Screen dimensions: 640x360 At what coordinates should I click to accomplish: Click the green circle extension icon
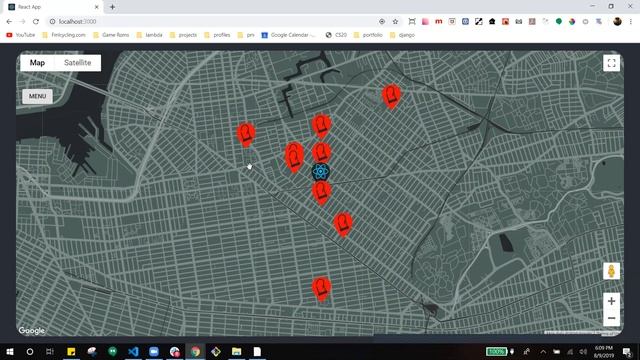pos(559,22)
